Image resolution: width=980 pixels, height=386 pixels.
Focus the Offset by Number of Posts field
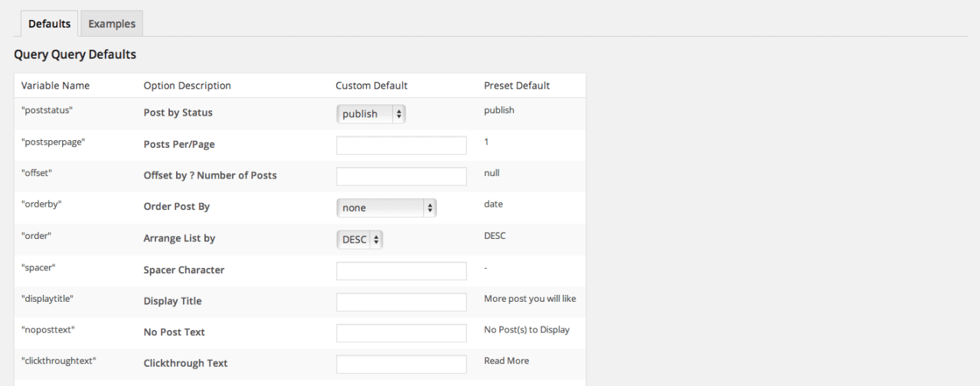tap(401, 176)
